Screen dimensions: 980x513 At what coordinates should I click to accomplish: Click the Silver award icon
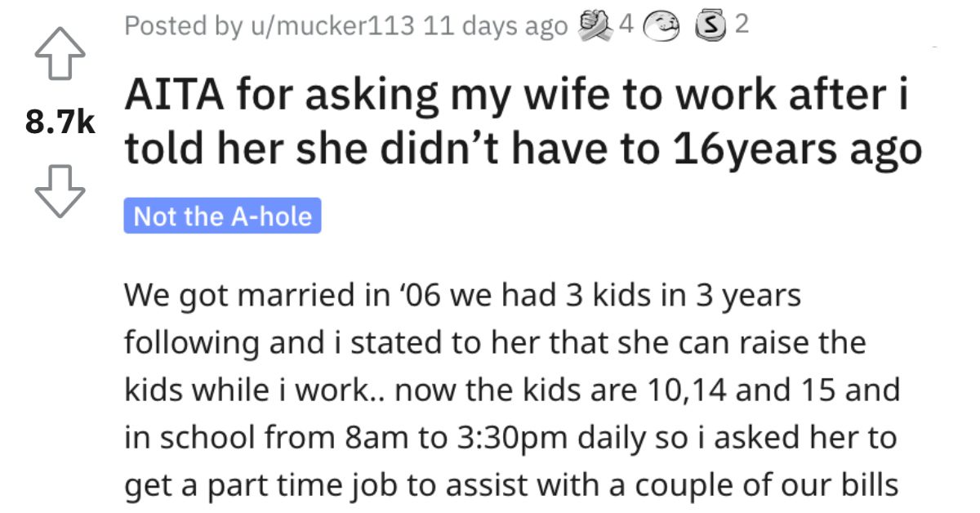(x=711, y=27)
